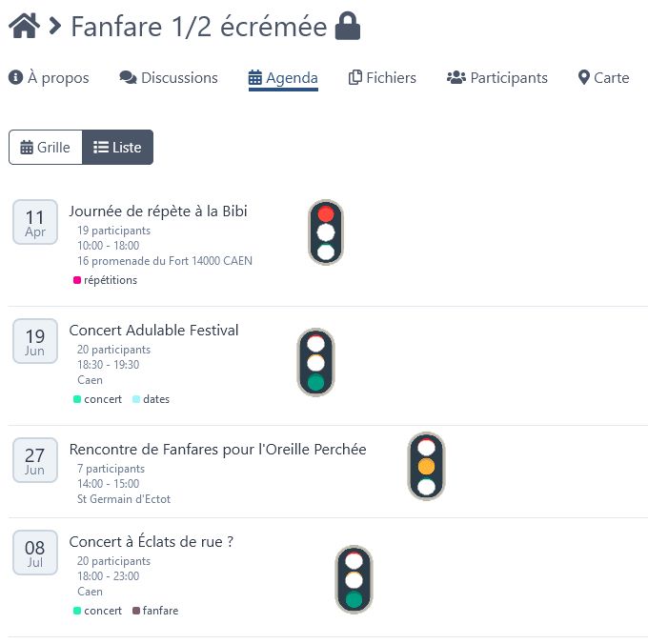Open the À propos tab
648x644 pixels.
coord(49,78)
